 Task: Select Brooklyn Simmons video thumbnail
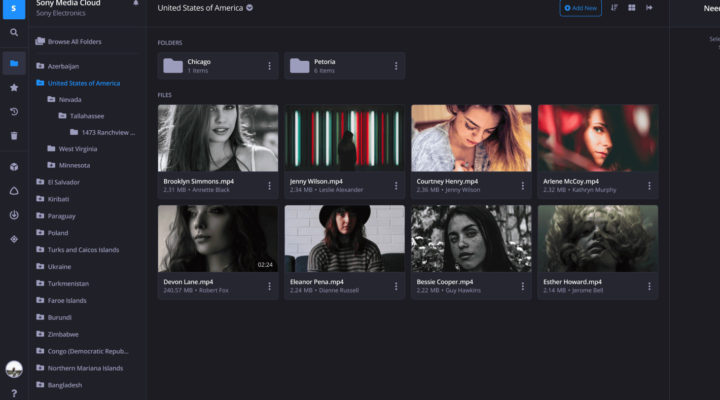tap(218, 138)
